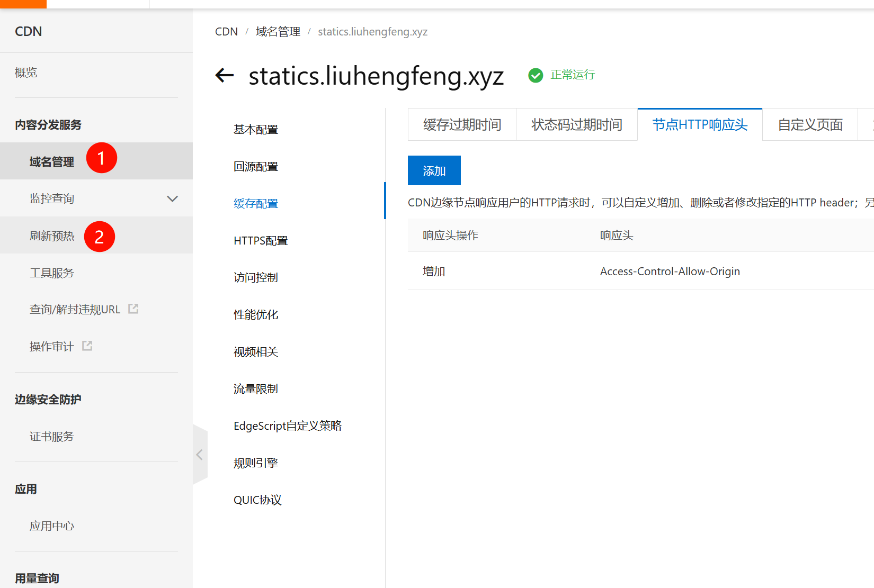Go to 刷新预热 in the sidebar

pos(52,236)
